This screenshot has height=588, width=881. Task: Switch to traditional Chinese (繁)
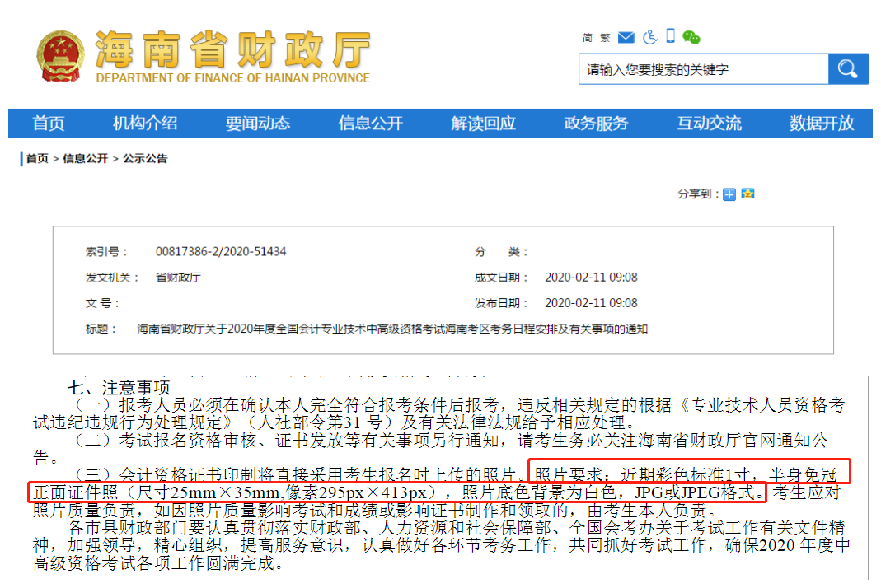(x=605, y=38)
